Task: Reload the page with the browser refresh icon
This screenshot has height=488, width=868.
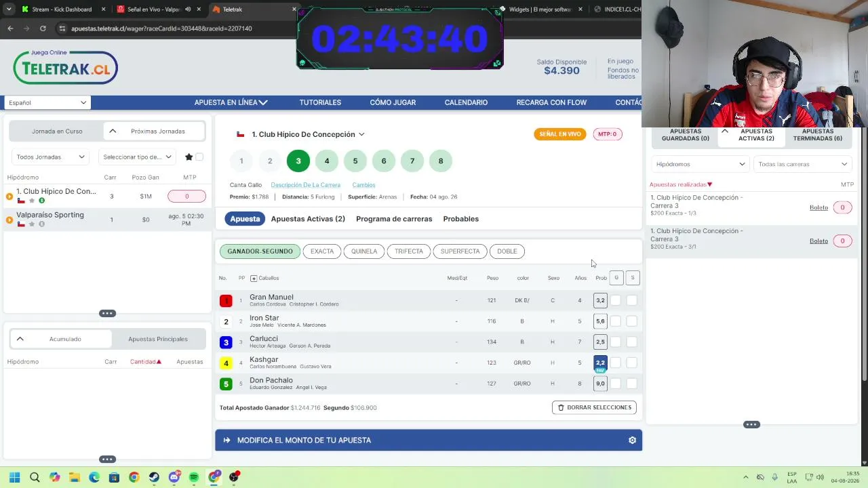Action: pos(43,28)
